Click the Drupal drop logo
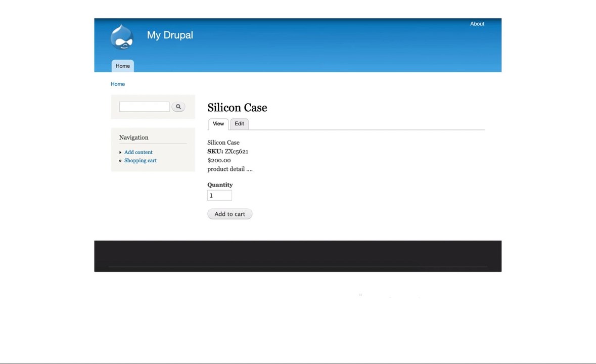 pyautogui.click(x=122, y=37)
